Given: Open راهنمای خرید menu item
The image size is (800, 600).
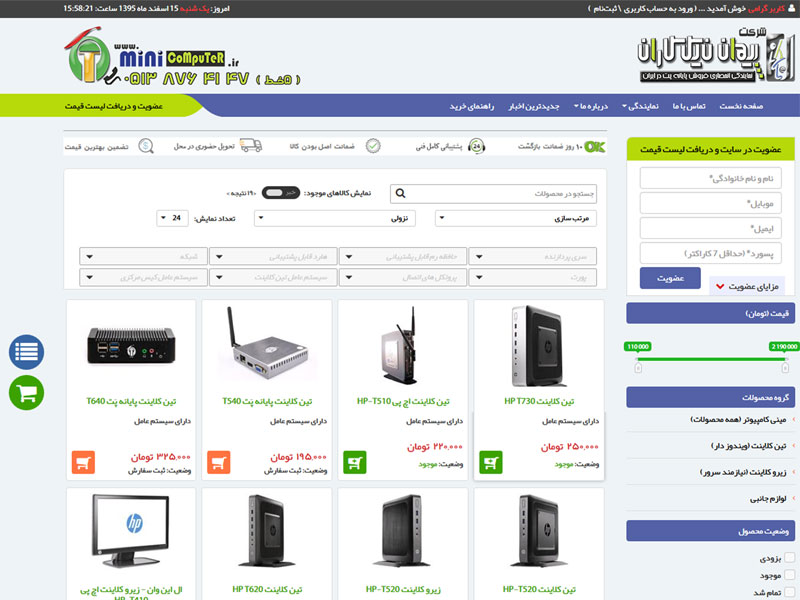Looking at the screenshot, I should 471,106.
